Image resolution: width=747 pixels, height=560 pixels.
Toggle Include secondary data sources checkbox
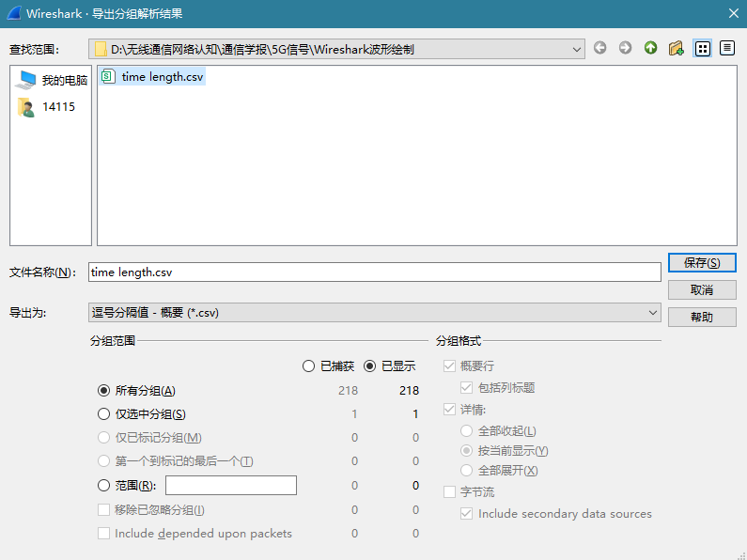[x=466, y=514]
